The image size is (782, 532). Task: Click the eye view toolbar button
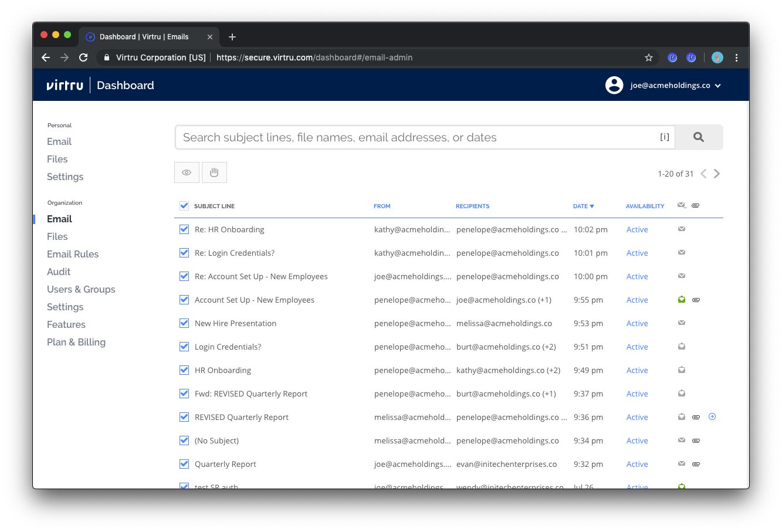[187, 172]
